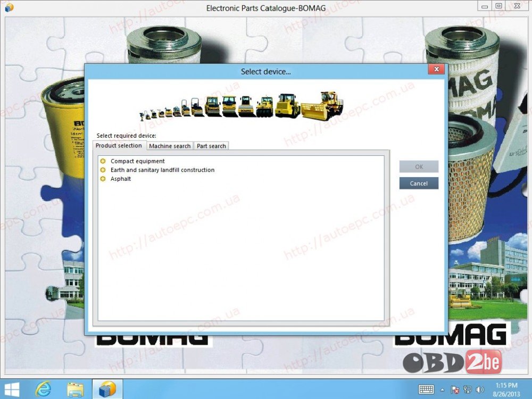Screen dimensions: 532x399
Task: Close the Electronic Parts Catalogue window
Action: pyautogui.click(x=517, y=6)
